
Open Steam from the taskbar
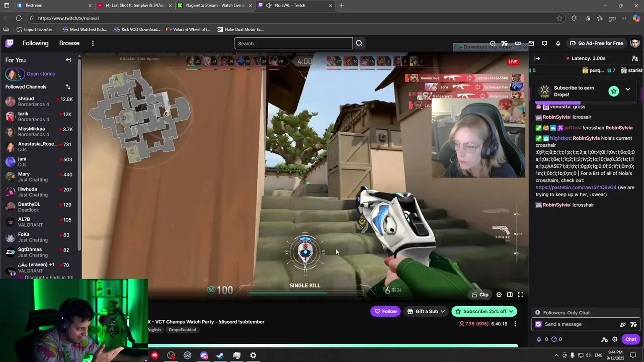point(220,355)
